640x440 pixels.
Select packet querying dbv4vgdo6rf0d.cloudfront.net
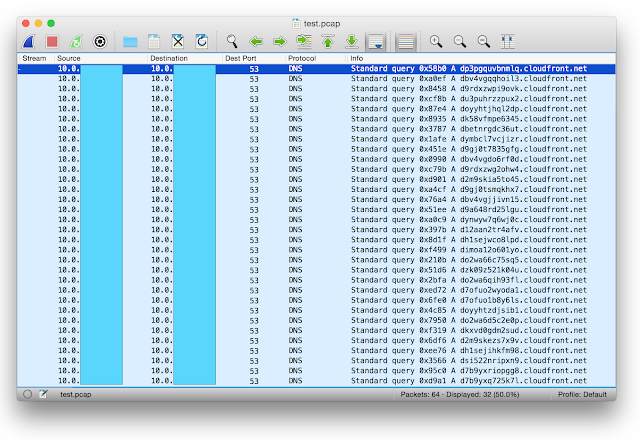(x=316, y=159)
